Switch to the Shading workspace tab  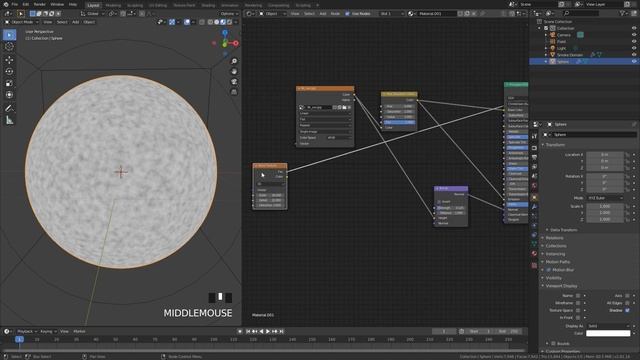click(208, 5)
